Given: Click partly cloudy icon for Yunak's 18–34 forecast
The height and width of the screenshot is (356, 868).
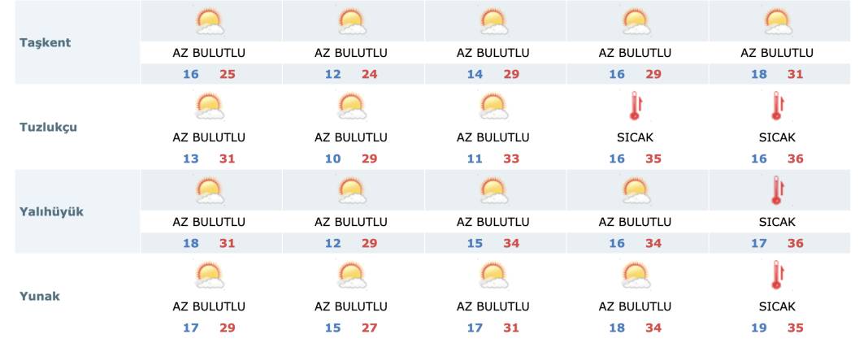Looking at the screenshot, I should coord(636,275).
